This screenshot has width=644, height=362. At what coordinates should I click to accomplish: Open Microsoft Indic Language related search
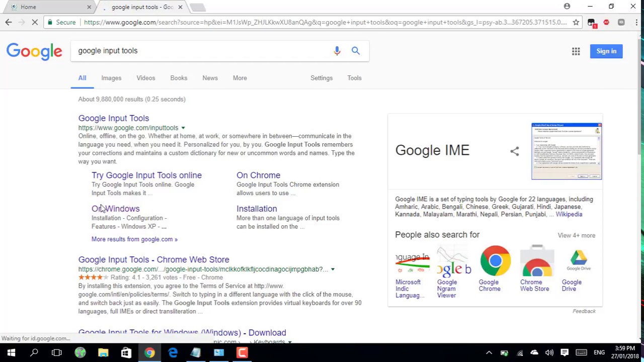[x=412, y=272]
